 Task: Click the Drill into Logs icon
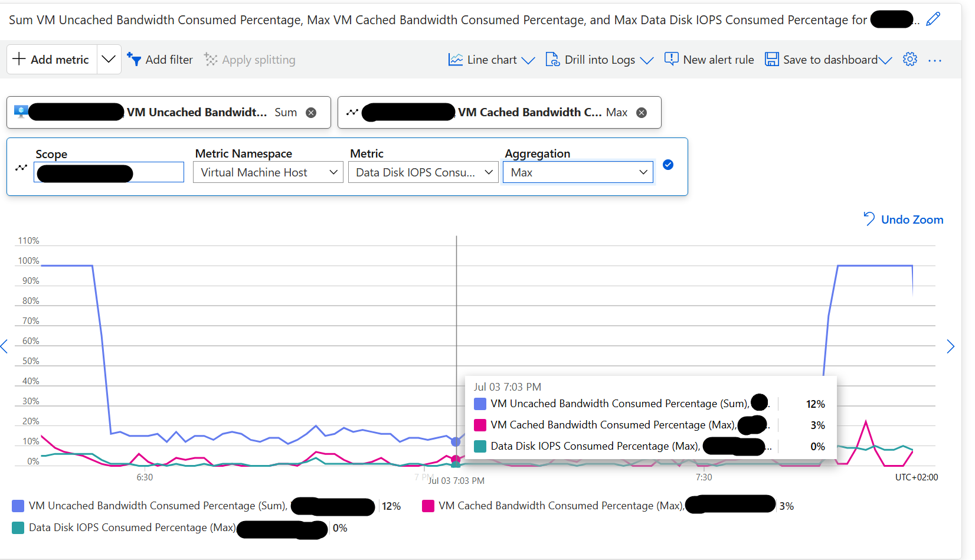pos(552,59)
